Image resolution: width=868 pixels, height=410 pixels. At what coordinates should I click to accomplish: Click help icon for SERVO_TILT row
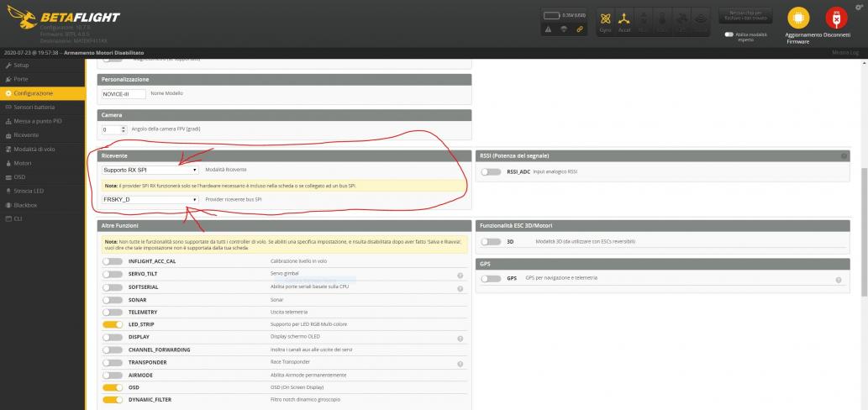460,276
